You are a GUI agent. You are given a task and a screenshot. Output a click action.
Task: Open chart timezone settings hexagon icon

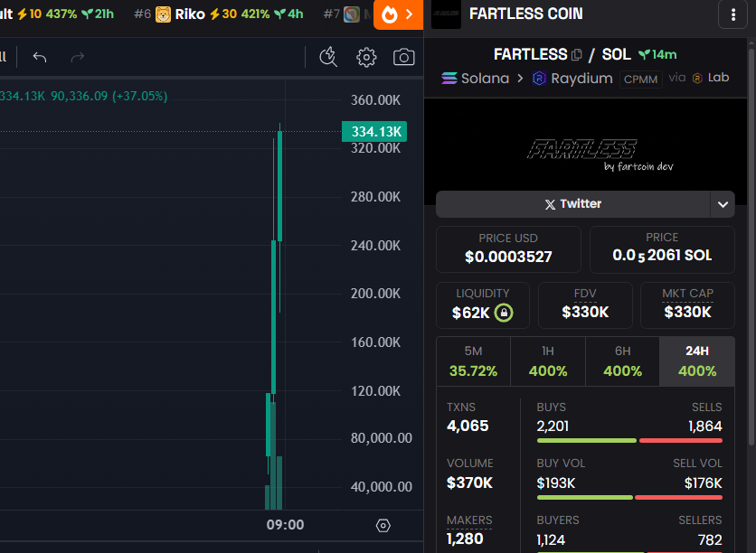tap(383, 525)
